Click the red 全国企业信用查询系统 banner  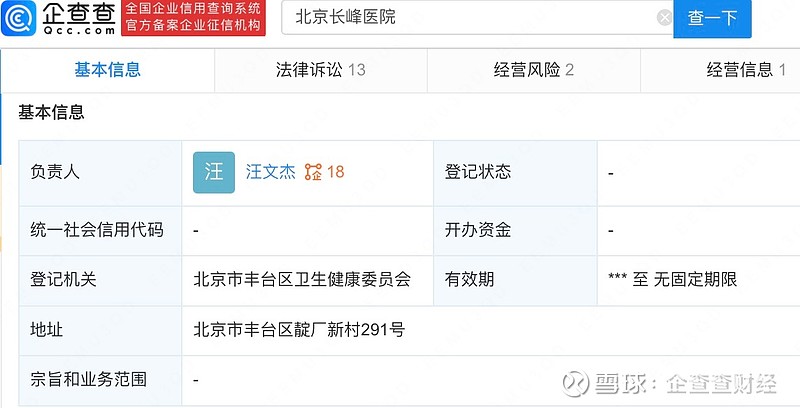(x=193, y=18)
